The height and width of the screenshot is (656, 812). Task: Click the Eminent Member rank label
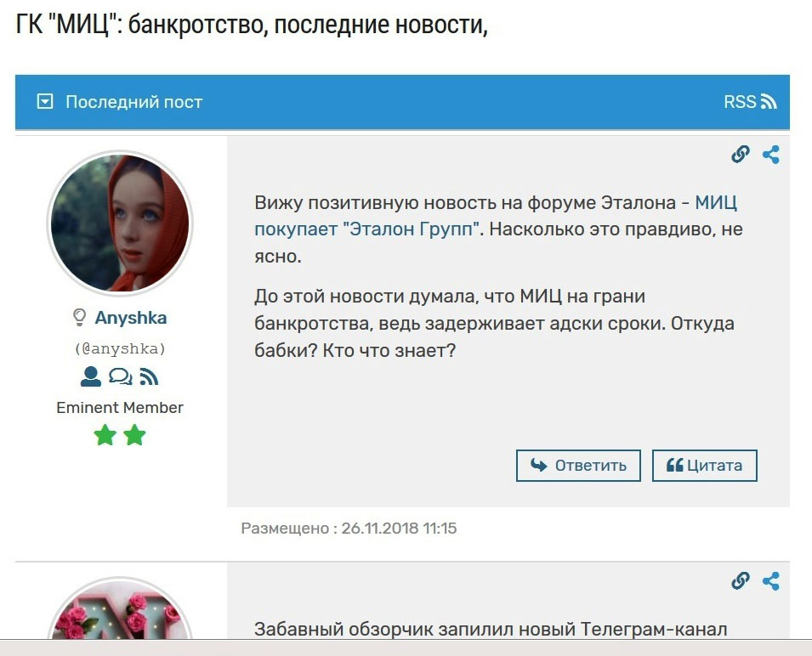[x=120, y=408]
